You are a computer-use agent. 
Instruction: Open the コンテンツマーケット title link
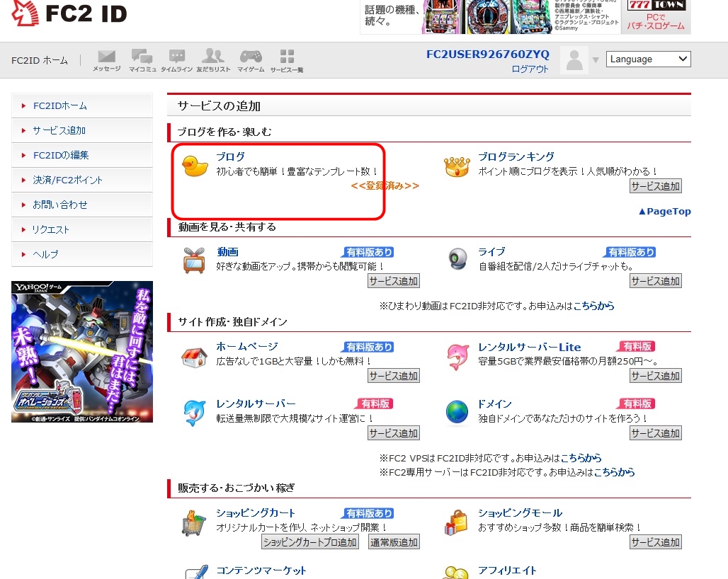(x=261, y=571)
